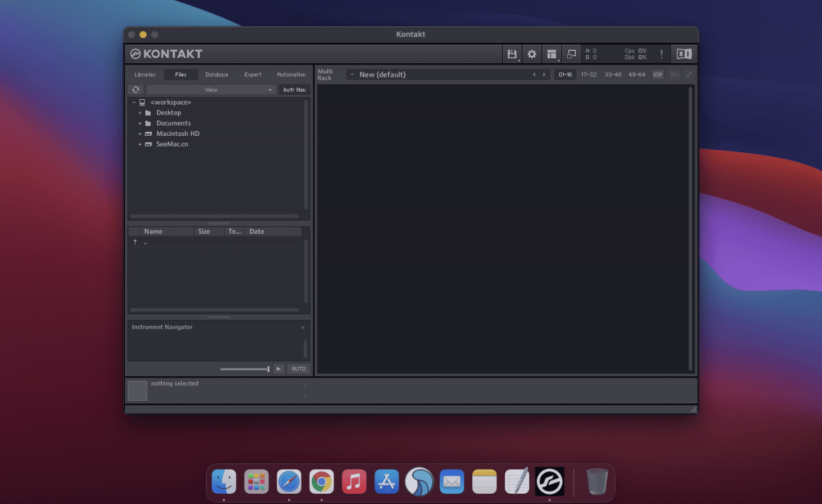822x504 pixels.
Task: Switch rack page to instruments 17-32
Action: tap(588, 74)
